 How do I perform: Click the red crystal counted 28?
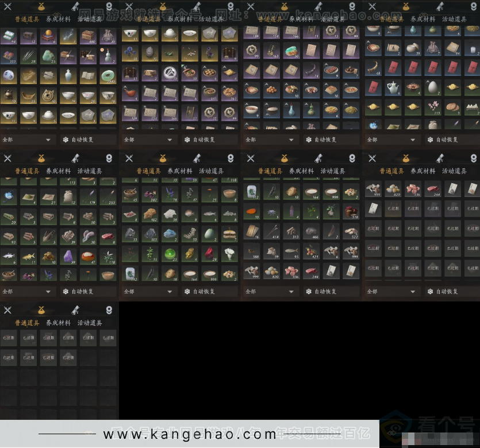[210, 253]
